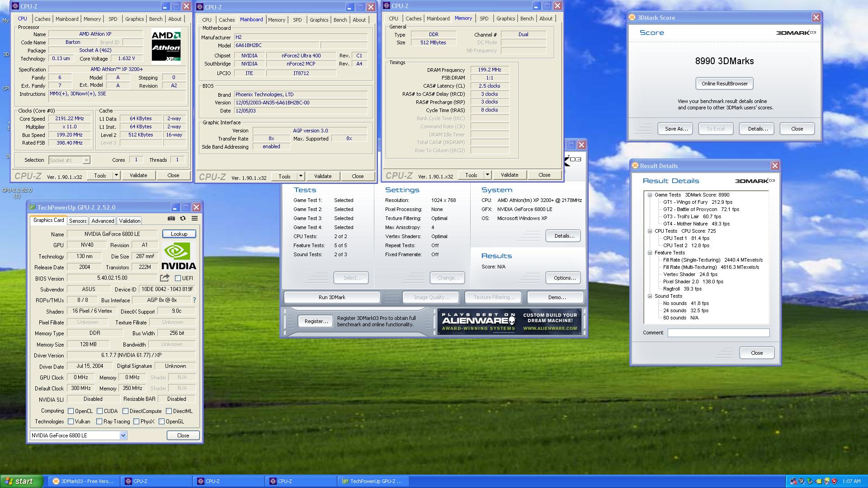Click the volume speaker tray icon
868x488 pixels.
(802, 481)
